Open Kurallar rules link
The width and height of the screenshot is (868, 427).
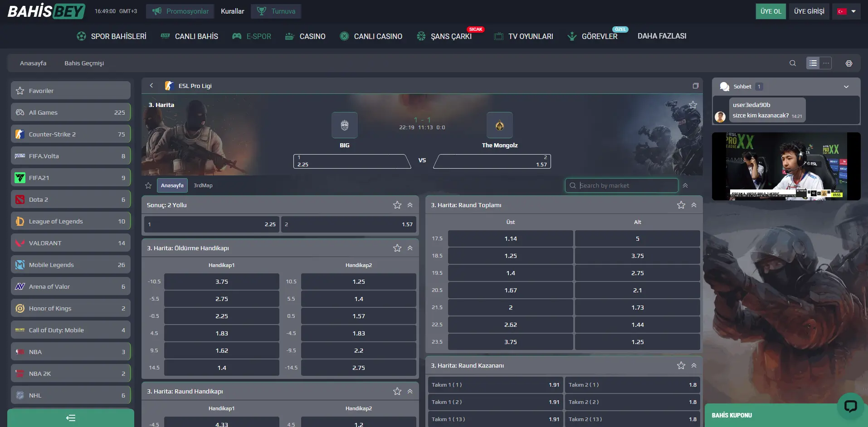coord(232,11)
